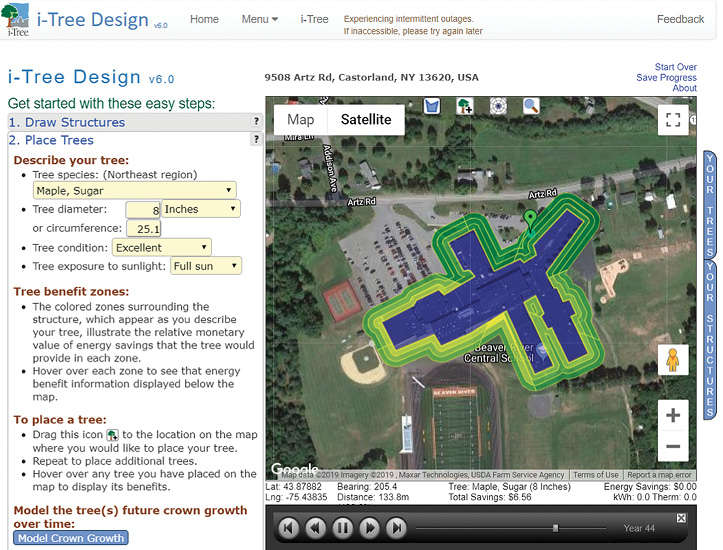Click the circumference input field
The height and width of the screenshot is (550, 723).
pos(143,229)
